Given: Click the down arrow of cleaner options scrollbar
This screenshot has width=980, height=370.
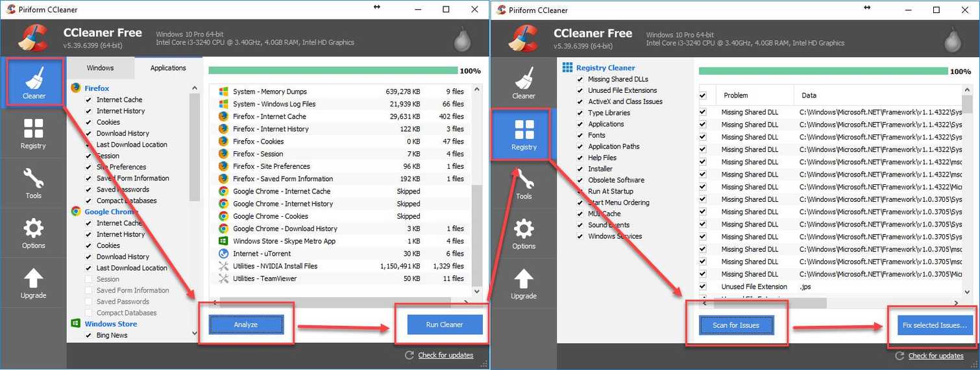Looking at the screenshot, I should 195,333.
